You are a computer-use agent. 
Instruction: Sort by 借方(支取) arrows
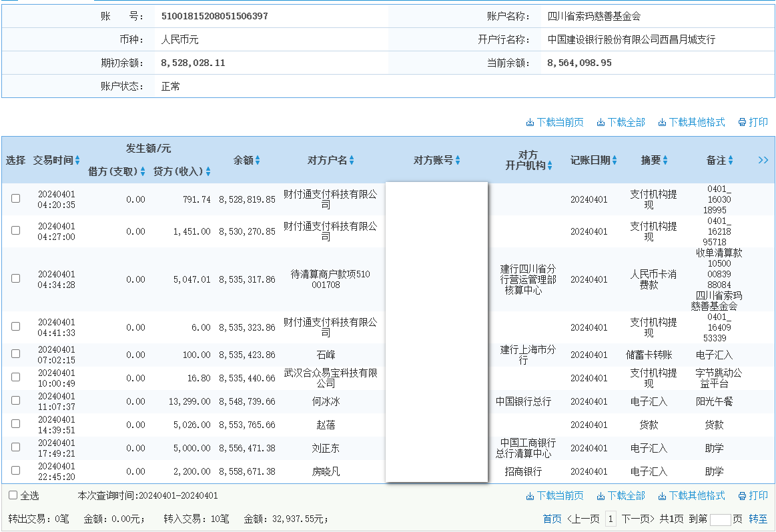tap(143, 171)
